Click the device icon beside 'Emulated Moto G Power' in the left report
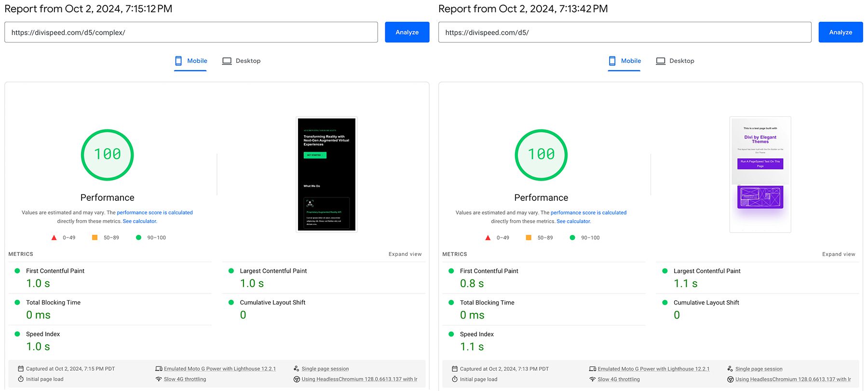Image resolution: width=868 pixels, height=391 pixels. pos(159,369)
